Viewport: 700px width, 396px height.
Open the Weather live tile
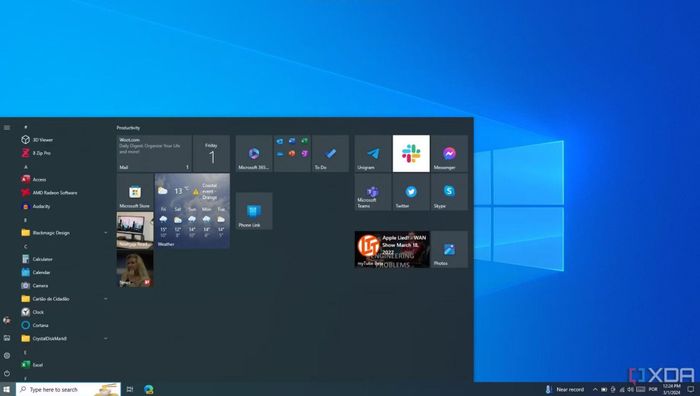(x=192, y=211)
